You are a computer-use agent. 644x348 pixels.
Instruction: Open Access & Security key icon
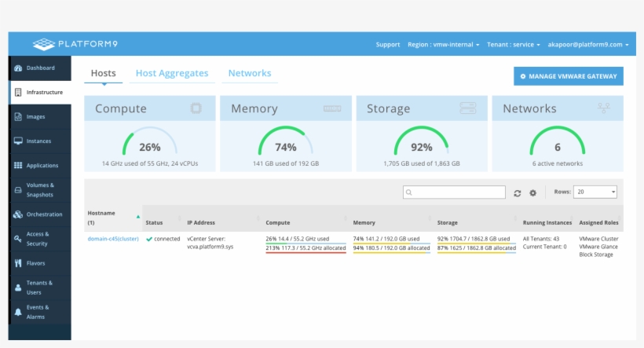pos(18,239)
